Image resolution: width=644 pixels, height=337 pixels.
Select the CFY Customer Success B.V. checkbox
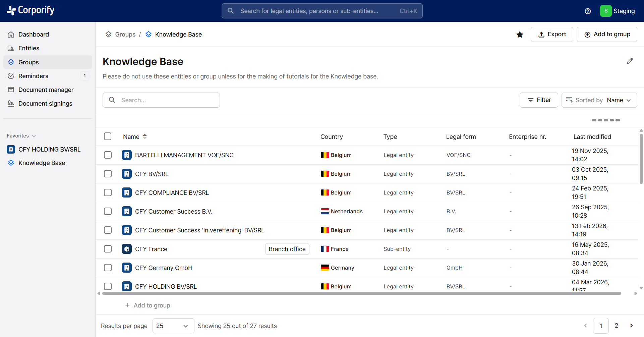coord(108,211)
